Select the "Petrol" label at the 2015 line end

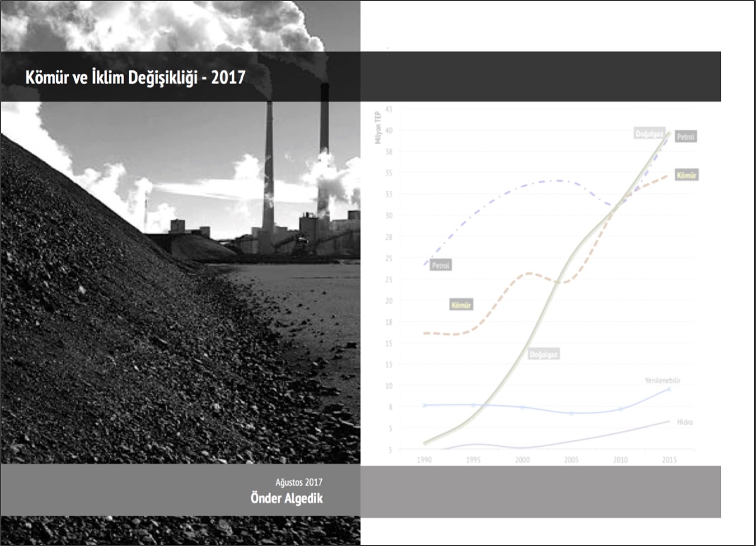tap(686, 137)
